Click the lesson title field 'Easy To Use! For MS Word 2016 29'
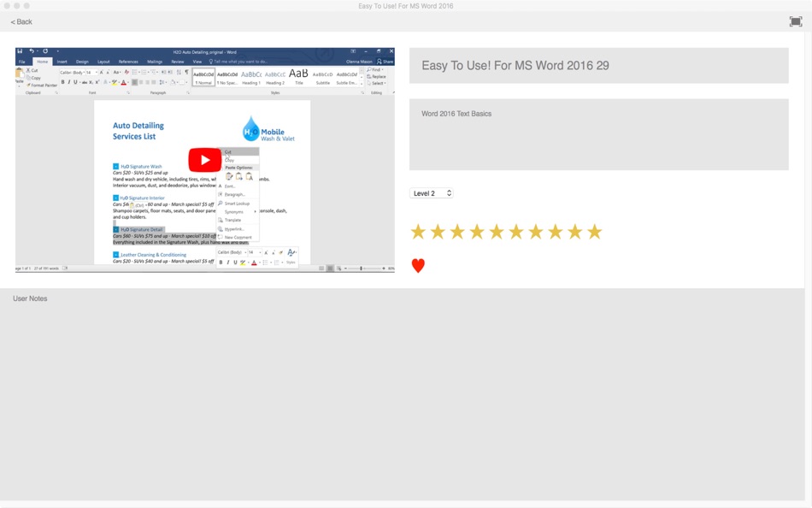Viewport: 812px width, 508px height. click(598, 66)
